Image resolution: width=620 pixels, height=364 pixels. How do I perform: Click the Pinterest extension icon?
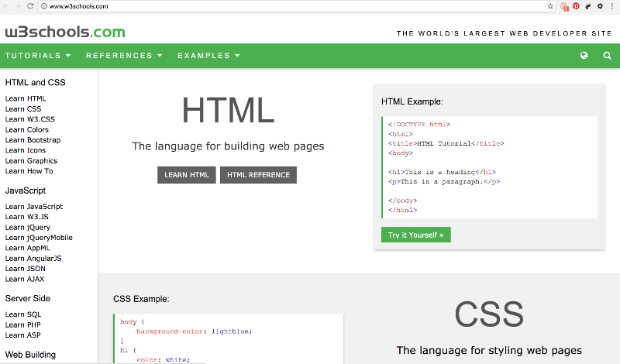coord(576,6)
